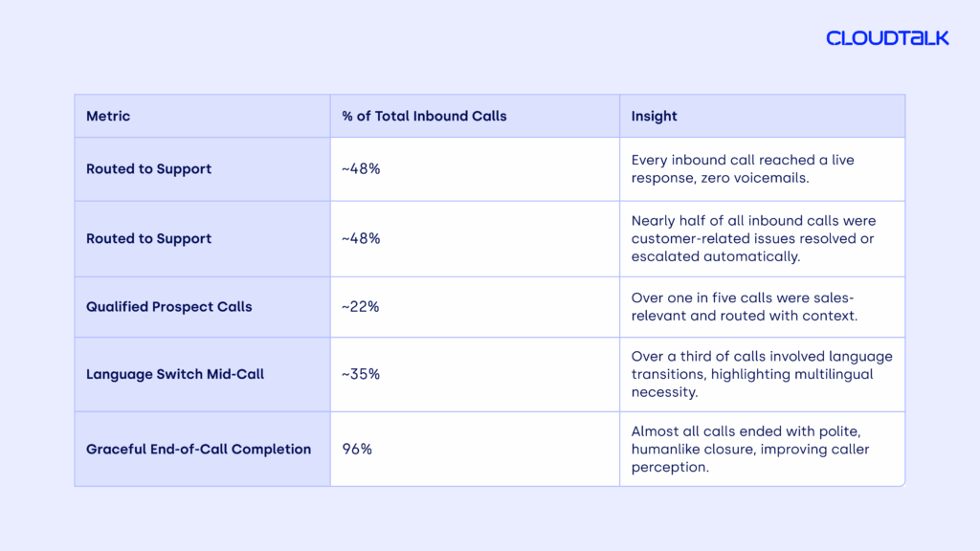Select the ~22% value cell
The image size is (980, 551).
pyautogui.click(x=361, y=307)
